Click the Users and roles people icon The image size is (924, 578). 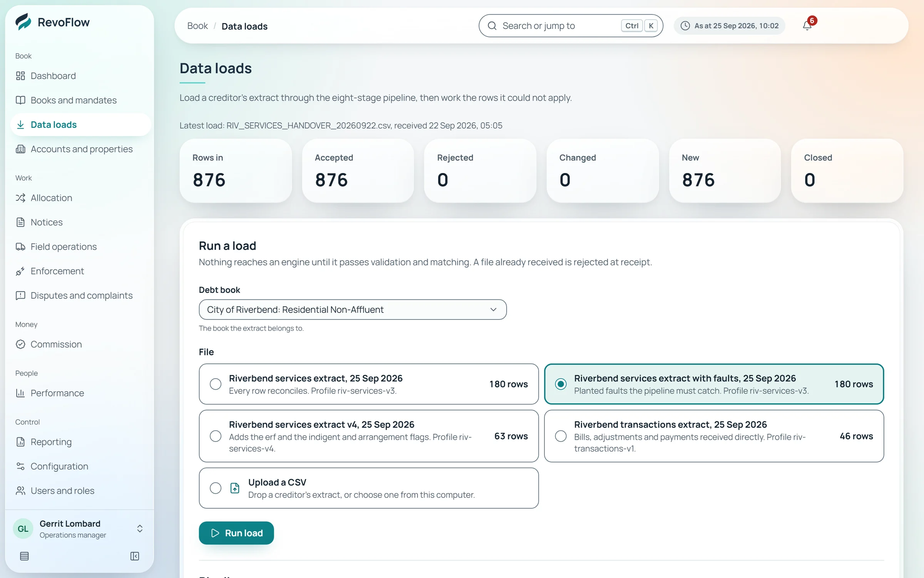20,491
